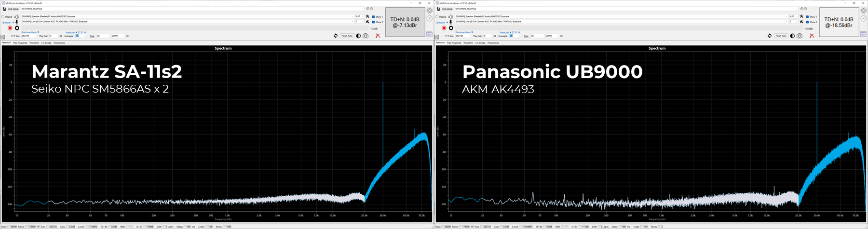The width and height of the screenshot is (868, 229).
Task: Click Reset Axes button in Panasonic window
Action: click(x=781, y=36)
